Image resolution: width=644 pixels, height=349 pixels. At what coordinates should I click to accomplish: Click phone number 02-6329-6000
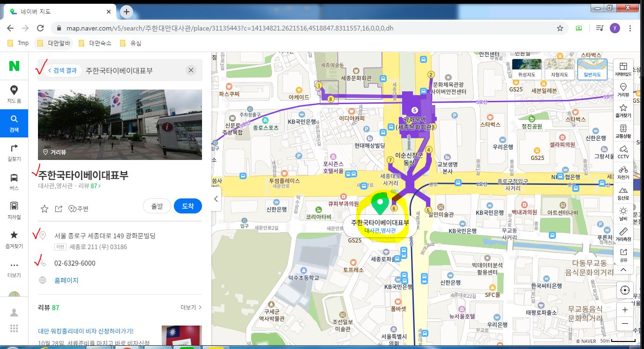point(75,263)
